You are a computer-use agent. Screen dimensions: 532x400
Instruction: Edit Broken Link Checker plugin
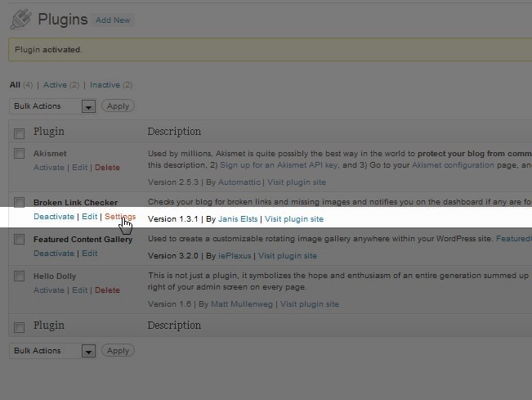point(90,217)
